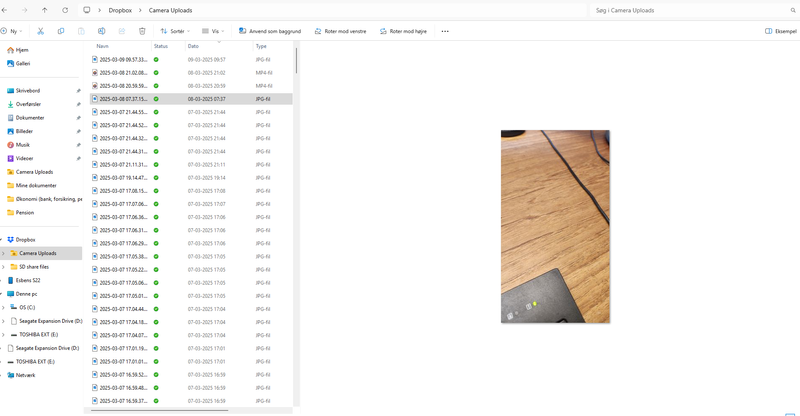
Task: Open the Vis view dropdown
Action: click(x=212, y=31)
